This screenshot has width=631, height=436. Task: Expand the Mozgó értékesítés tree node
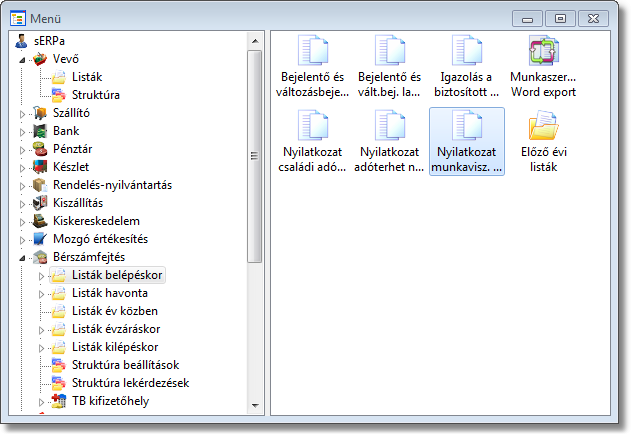[23, 240]
